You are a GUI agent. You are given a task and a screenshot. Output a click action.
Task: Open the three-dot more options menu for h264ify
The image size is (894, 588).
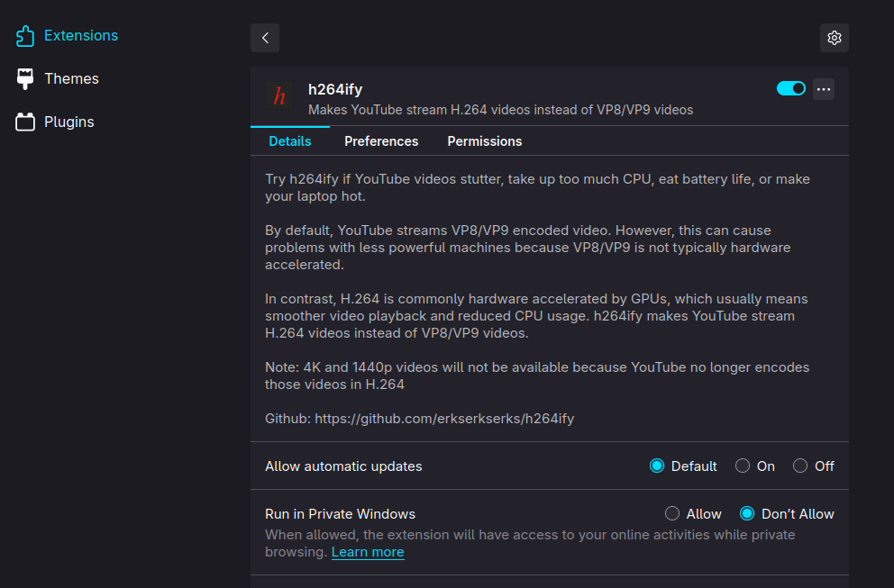pyautogui.click(x=824, y=89)
